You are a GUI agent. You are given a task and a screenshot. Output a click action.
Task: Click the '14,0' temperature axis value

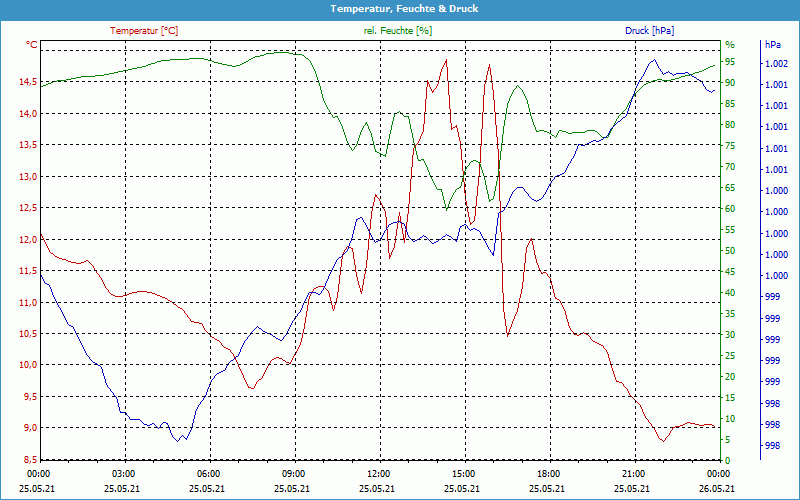29,114
